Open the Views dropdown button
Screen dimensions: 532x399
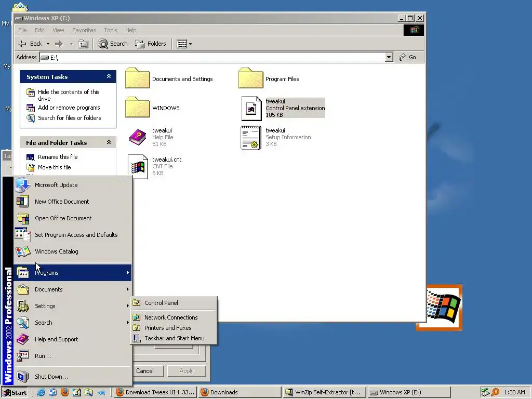tap(184, 44)
